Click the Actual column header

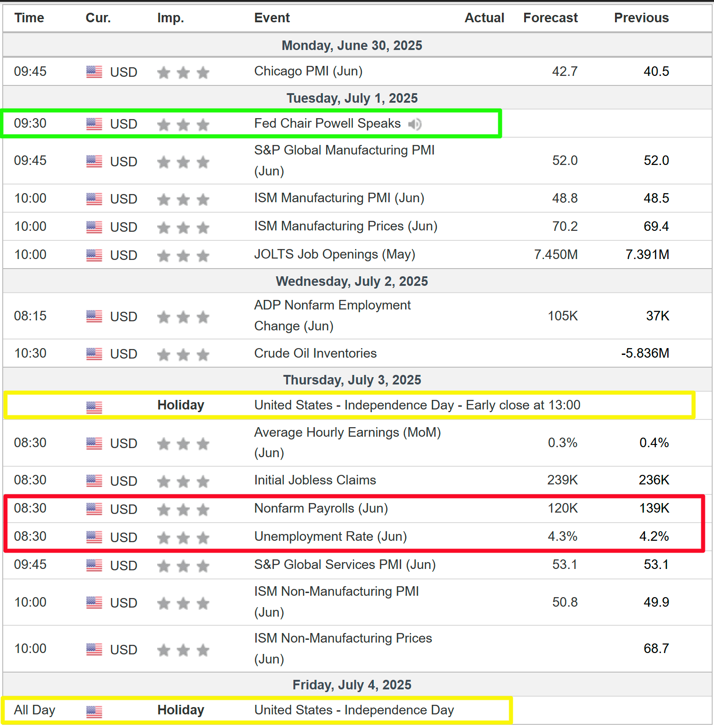coord(484,18)
